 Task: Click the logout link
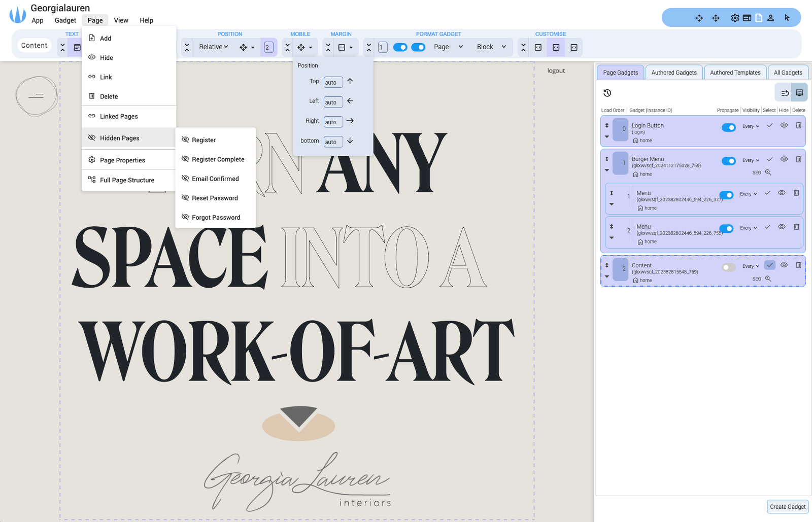pyautogui.click(x=556, y=71)
